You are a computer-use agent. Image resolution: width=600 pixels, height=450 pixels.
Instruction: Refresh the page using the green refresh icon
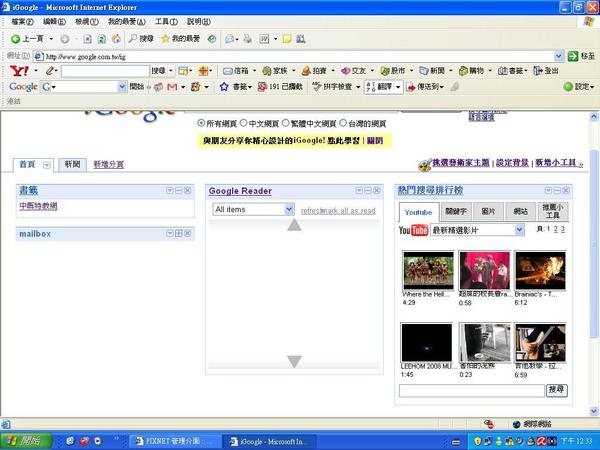[x=102, y=39]
